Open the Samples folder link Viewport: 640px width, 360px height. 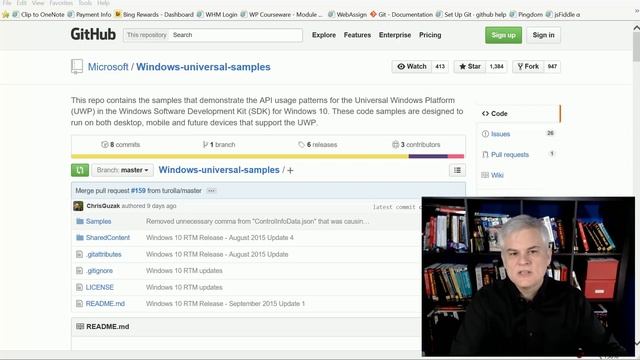[98, 221]
